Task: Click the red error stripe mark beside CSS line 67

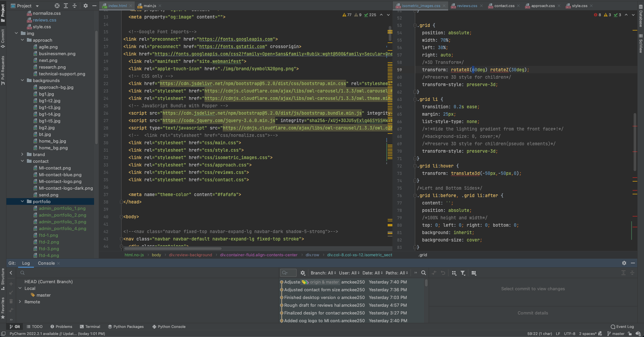Action: pyautogui.click(x=635, y=126)
